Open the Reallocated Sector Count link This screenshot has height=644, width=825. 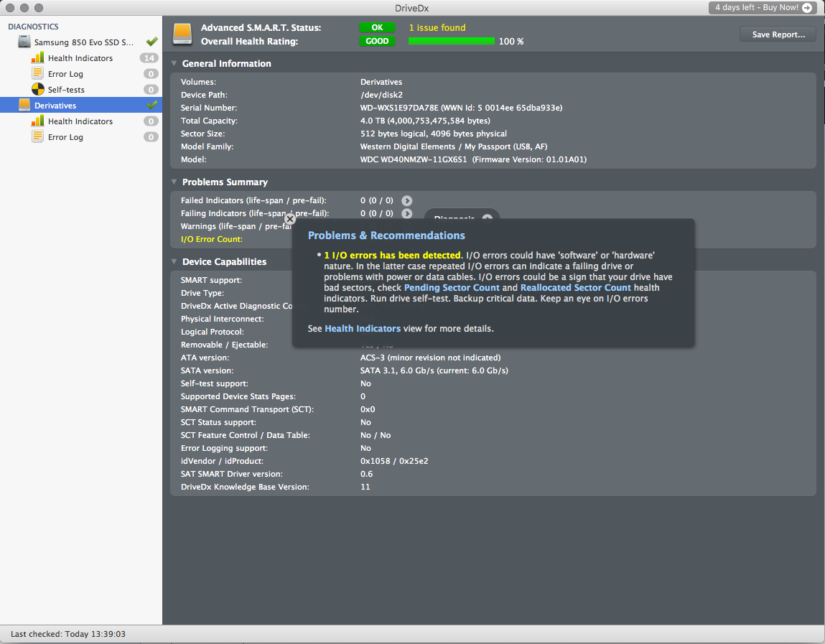tap(576, 288)
